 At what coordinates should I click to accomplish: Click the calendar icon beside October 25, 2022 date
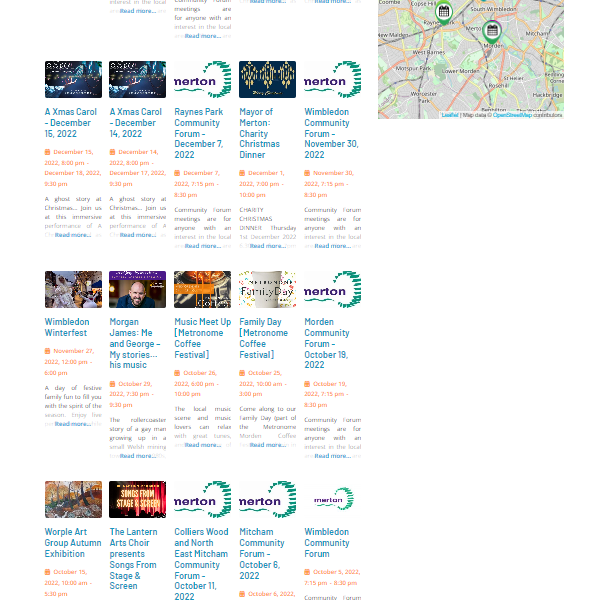[242, 373]
